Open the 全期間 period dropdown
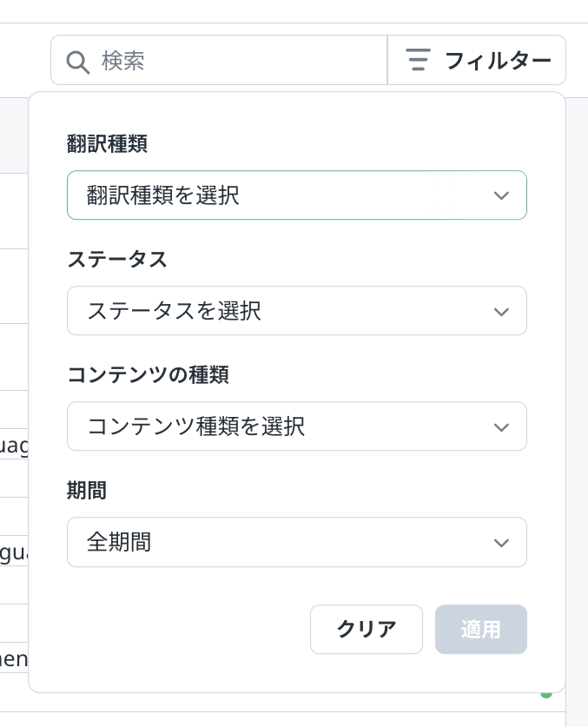The height and width of the screenshot is (727, 588). pyautogui.click(x=297, y=542)
